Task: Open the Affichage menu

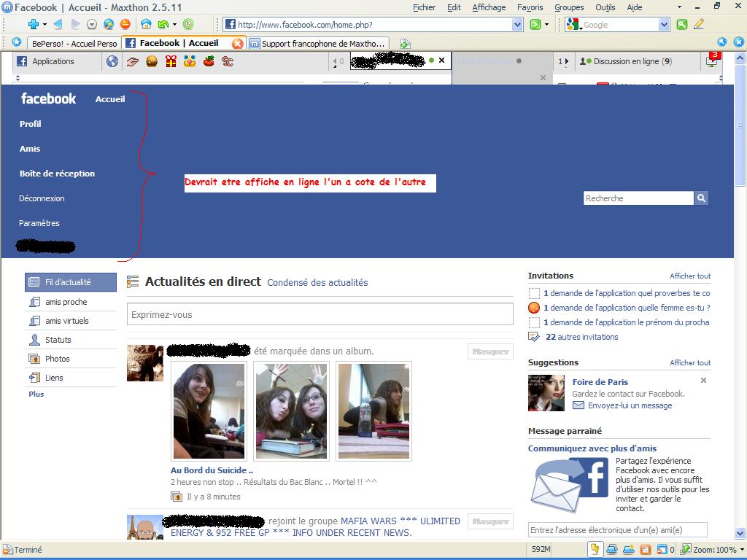Action: pos(489,7)
